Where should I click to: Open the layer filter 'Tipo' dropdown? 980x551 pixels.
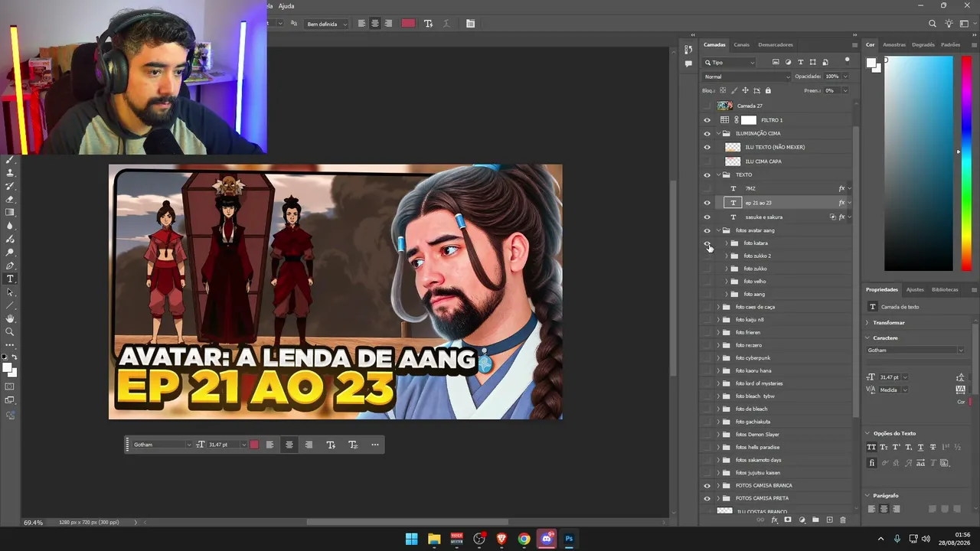[730, 62]
